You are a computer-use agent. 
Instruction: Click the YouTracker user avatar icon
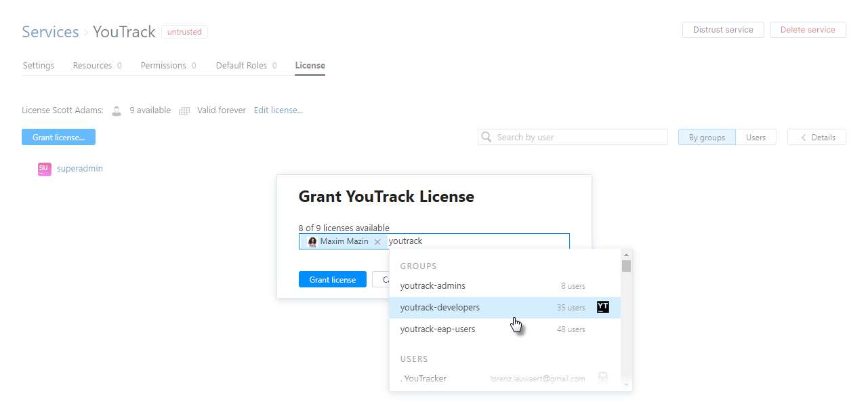pyautogui.click(x=602, y=378)
